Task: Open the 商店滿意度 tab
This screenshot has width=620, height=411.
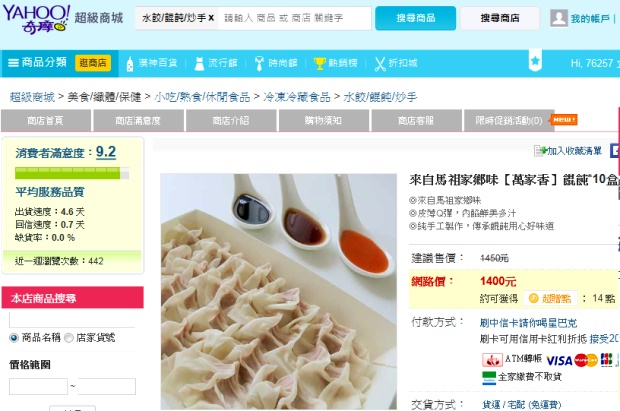Action: tap(138, 120)
